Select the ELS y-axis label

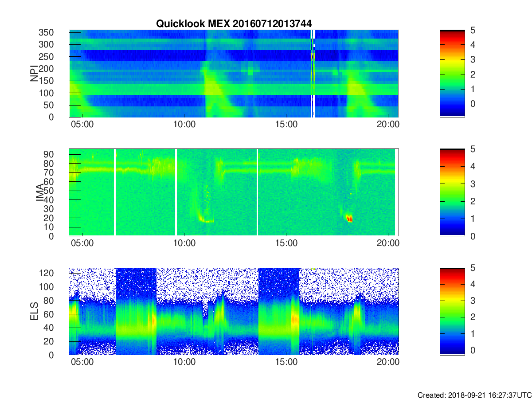pyautogui.click(x=34, y=312)
